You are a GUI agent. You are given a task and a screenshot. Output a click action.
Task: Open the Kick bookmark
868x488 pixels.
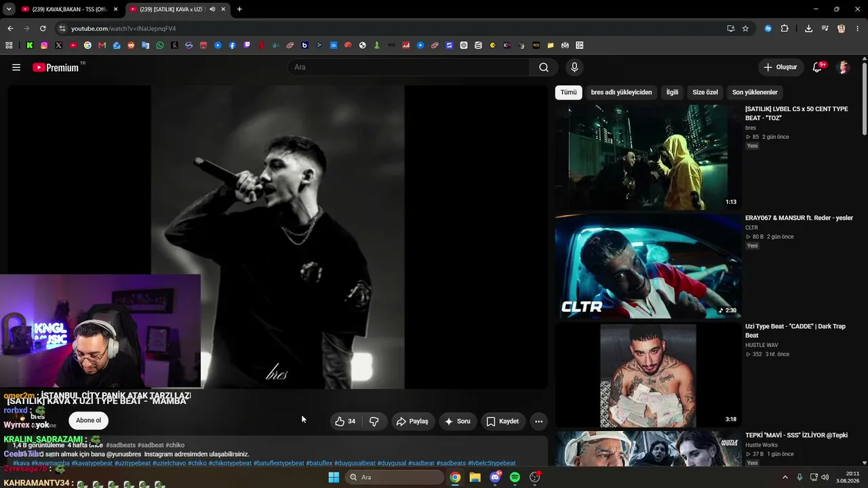tap(30, 45)
